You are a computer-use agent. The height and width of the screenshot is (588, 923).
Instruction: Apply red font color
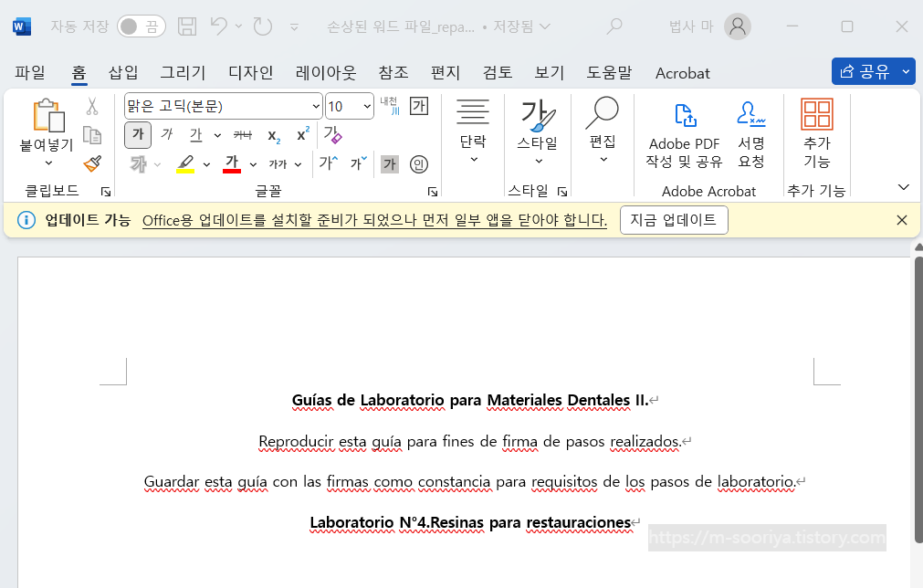tap(232, 164)
